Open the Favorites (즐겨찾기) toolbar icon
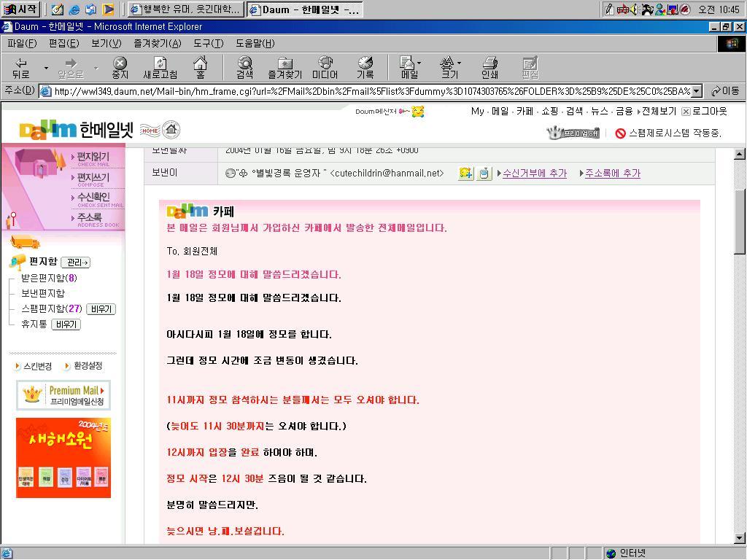This screenshot has width=747, height=560. coord(285,68)
